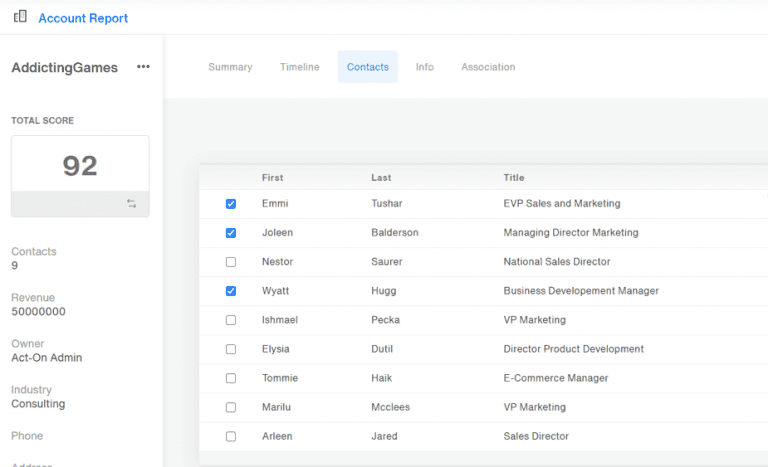
Task: Click Marilu's VP Marketing title
Action: (534, 407)
